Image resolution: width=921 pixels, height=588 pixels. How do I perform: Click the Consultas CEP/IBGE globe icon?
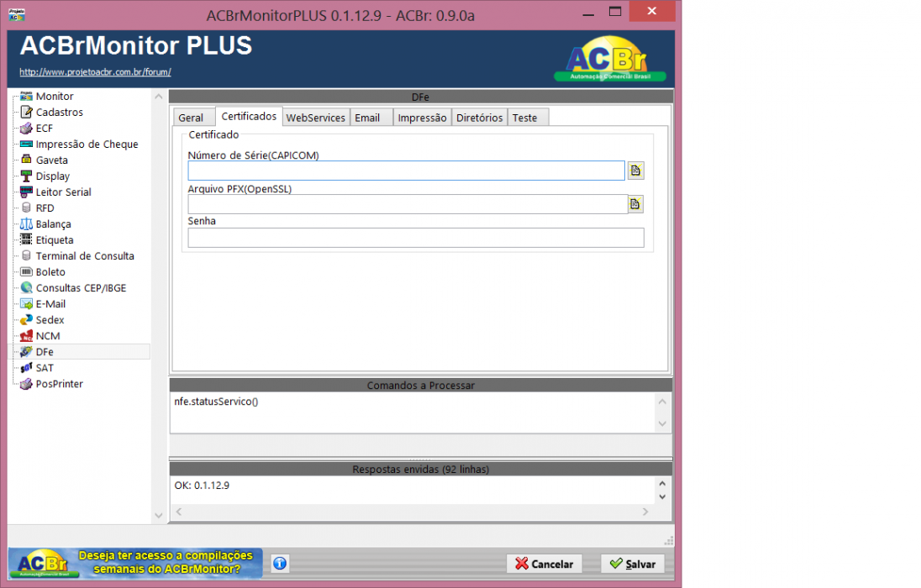click(26, 287)
